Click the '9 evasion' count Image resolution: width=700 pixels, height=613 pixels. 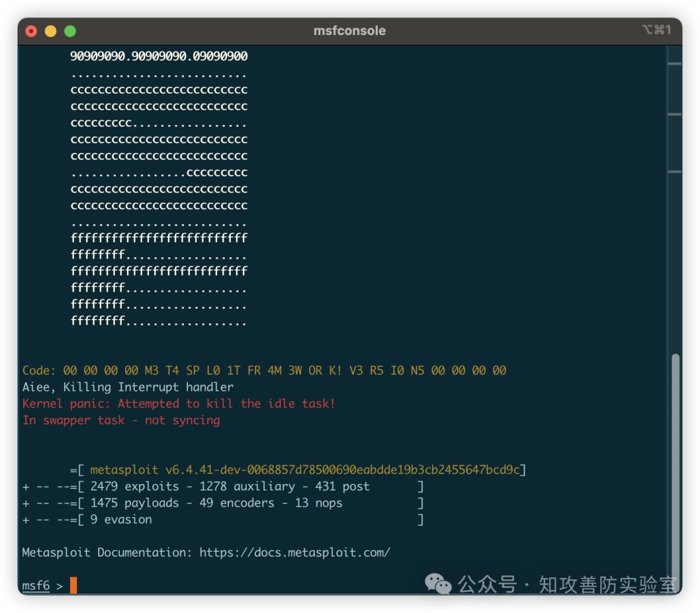tap(121, 520)
